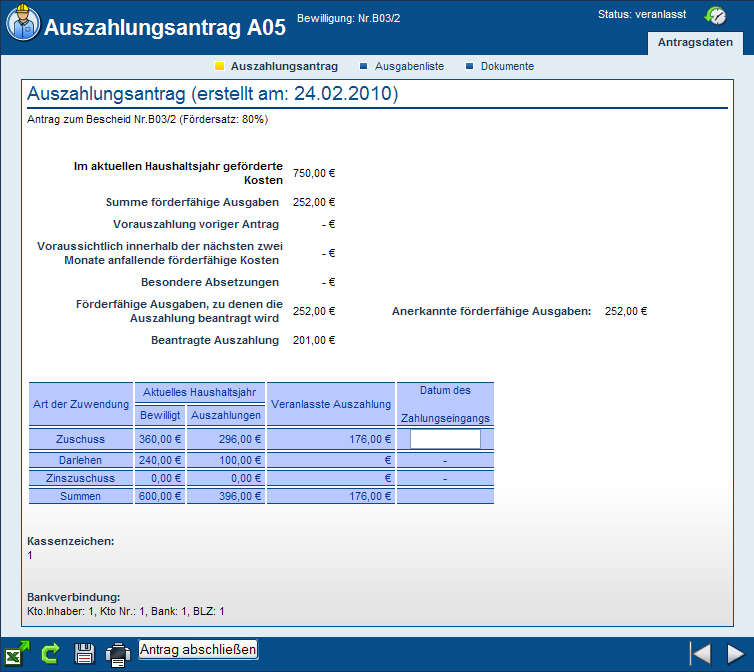Select the Summen row label
Viewport: 754px width, 672px height.
80,496
